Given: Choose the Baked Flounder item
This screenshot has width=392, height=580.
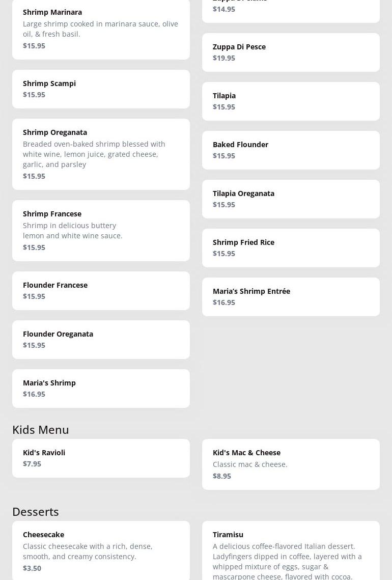Looking at the screenshot, I should [x=291, y=150].
